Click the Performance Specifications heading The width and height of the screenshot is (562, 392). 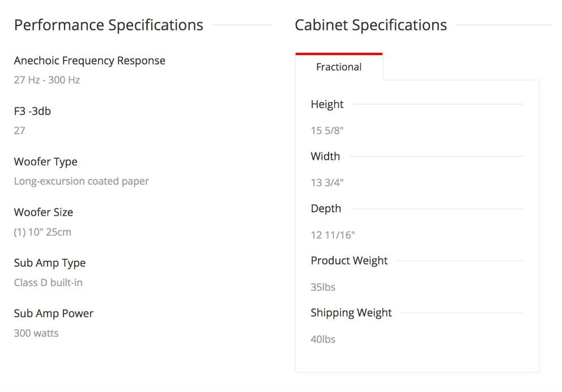click(x=109, y=25)
